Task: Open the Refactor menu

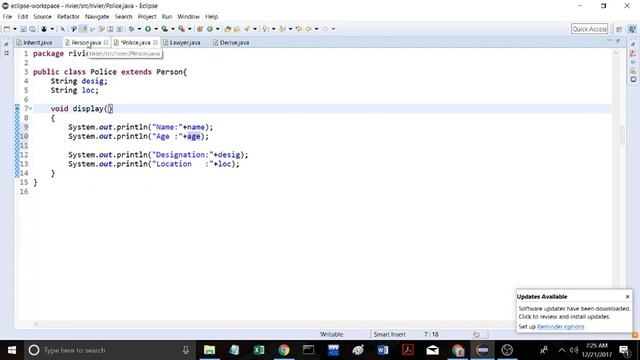Action: [x=68, y=17]
